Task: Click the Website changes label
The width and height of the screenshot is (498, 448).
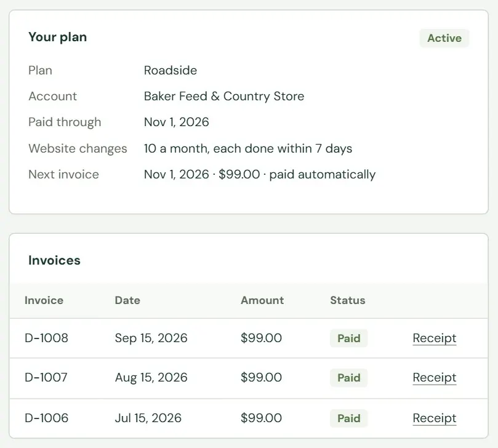Action: click(78, 148)
